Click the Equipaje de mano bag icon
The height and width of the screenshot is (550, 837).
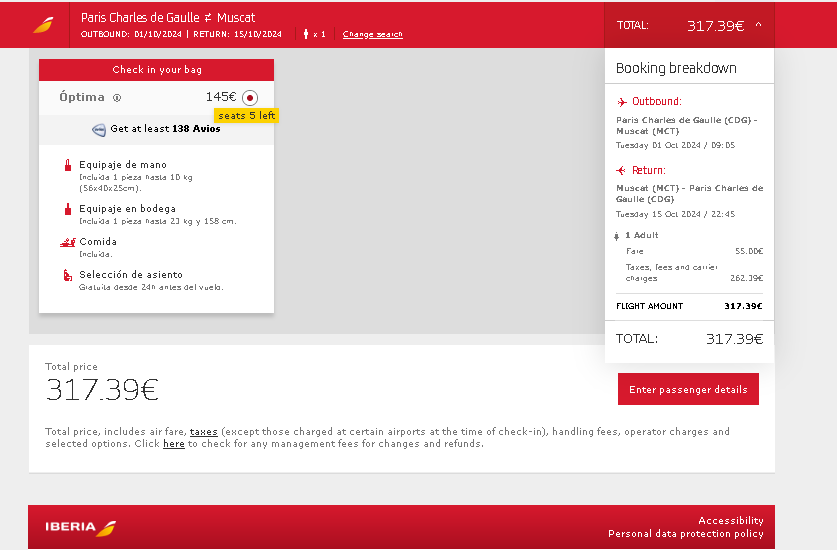(x=68, y=165)
